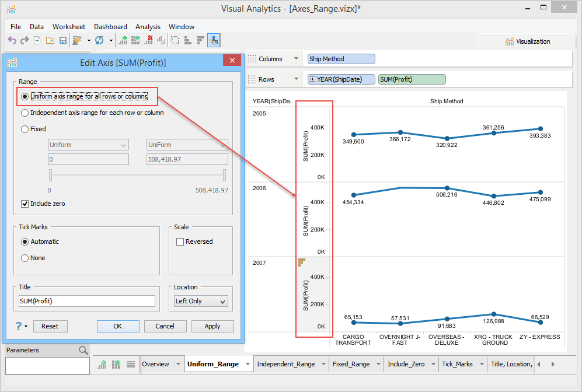Expand the YEAR(ShipDate) pill plus box
Image resolution: width=582 pixels, height=392 pixels.
tap(312, 79)
